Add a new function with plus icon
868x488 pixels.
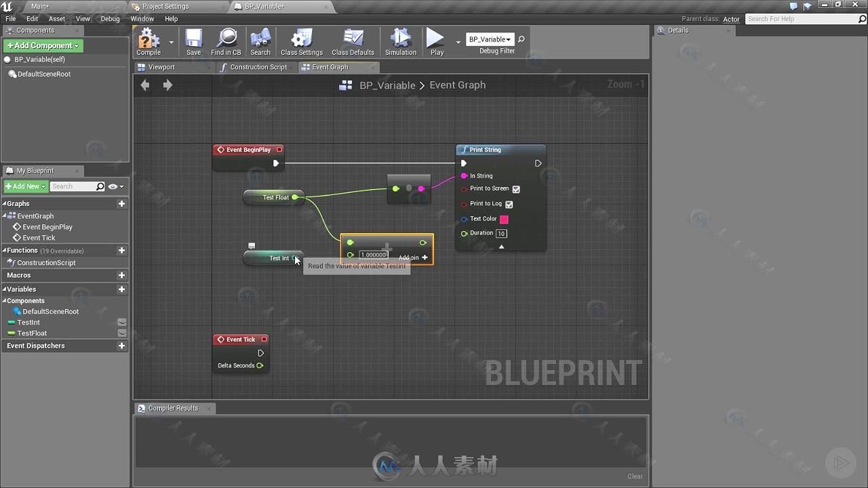(121, 250)
